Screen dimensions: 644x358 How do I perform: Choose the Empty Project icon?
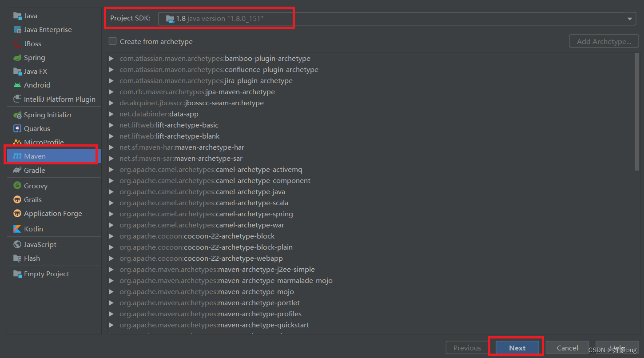(x=17, y=274)
